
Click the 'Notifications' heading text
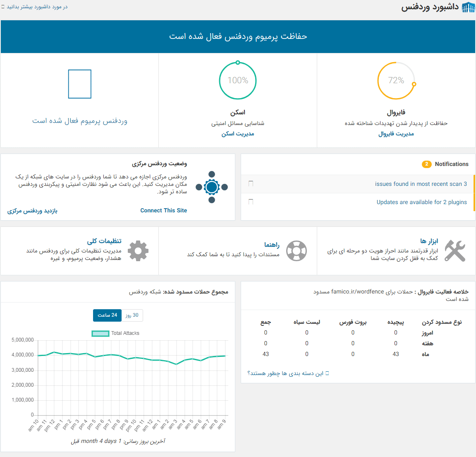(x=452, y=164)
